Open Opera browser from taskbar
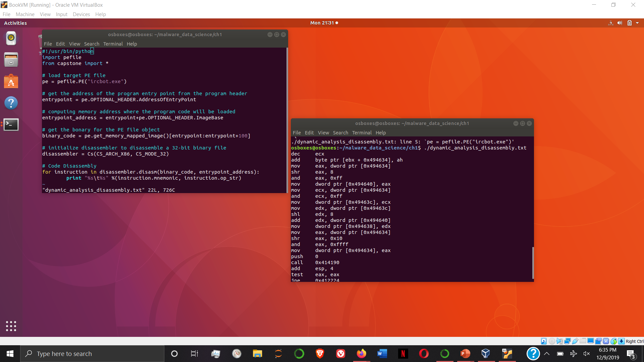This screenshot has width=644, height=362. [424, 354]
